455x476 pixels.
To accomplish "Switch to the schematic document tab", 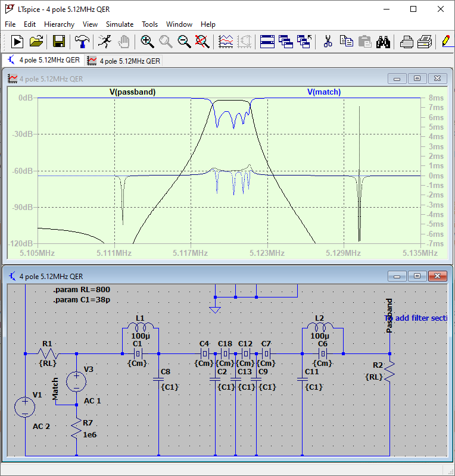I will tap(43, 60).
